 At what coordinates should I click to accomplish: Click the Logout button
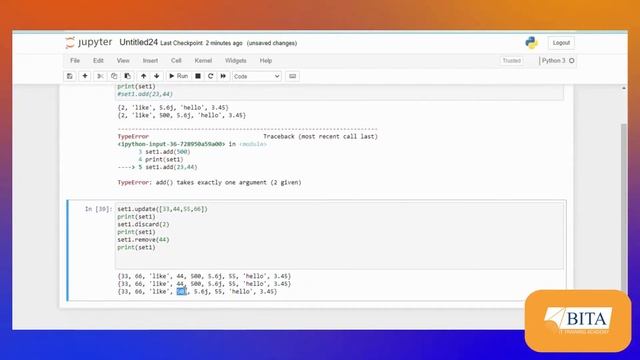point(561,42)
